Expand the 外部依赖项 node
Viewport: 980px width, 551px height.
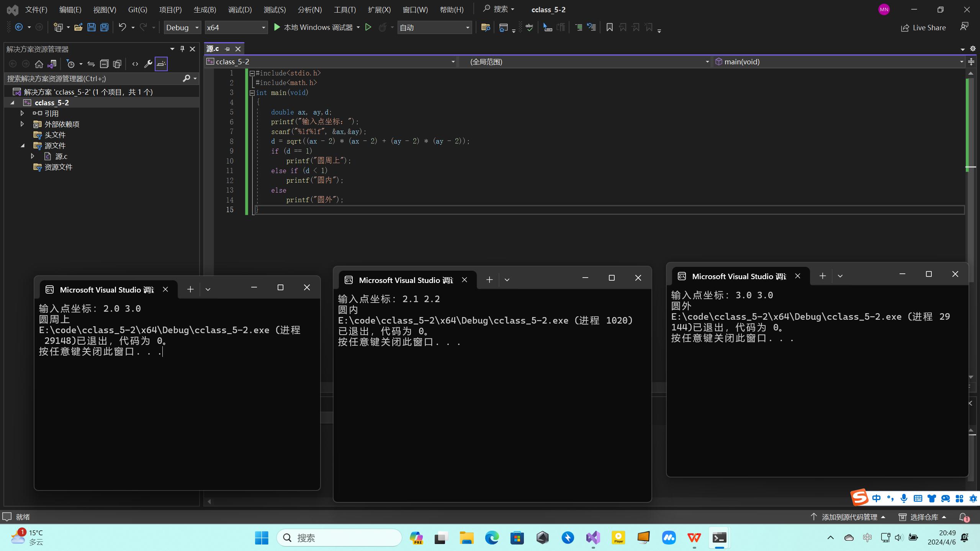[22, 124]
